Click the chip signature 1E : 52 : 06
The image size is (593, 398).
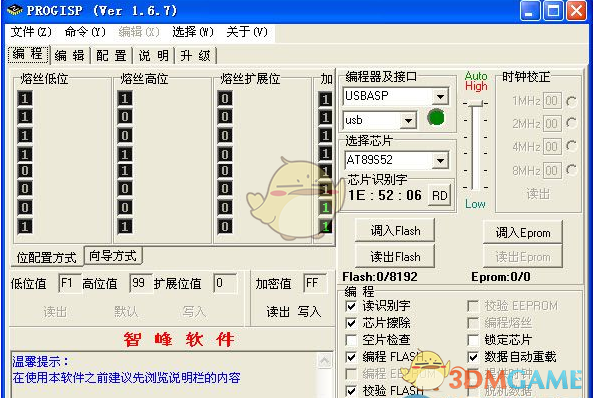385,195
